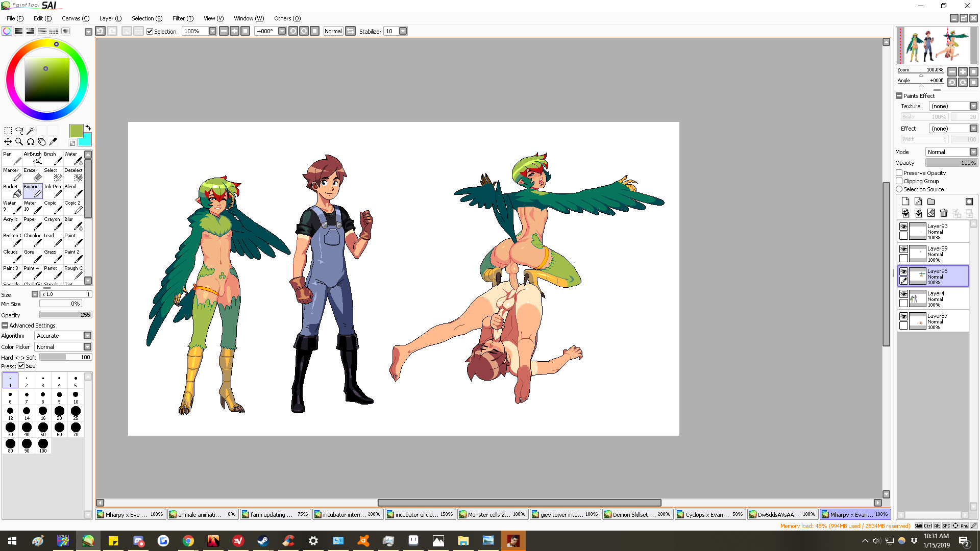The width and height of the screenshot is (980, 551).
Task: Hide Layer93 using eye icon
Action: [x=903, y=227]
